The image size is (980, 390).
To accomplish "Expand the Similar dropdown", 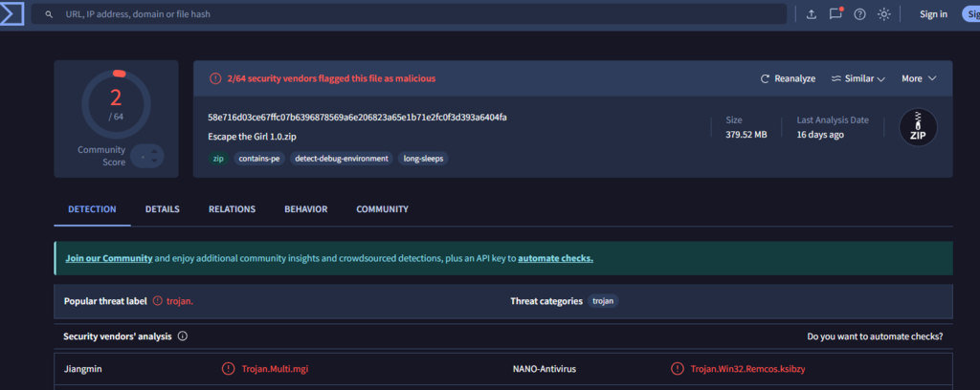I will [x=858, y=78].
